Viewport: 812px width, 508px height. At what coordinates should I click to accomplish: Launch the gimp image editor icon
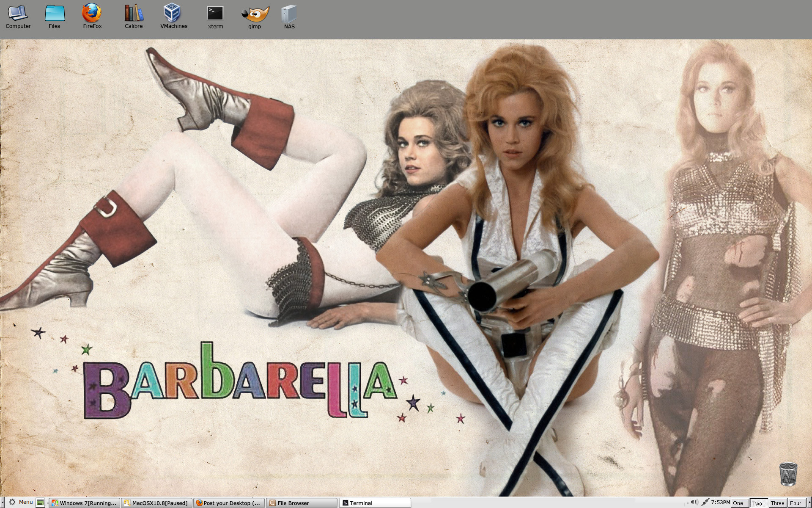(x=255, y=17)
